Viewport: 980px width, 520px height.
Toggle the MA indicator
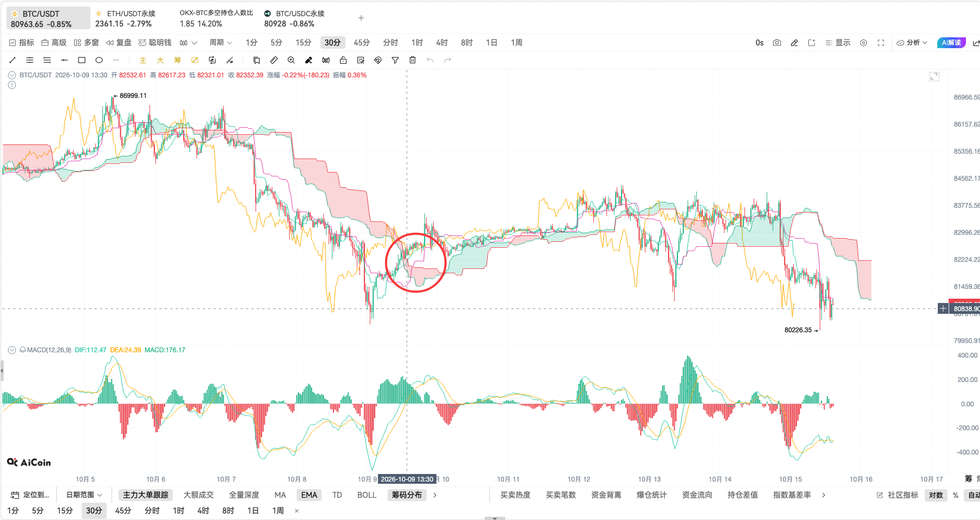tap(280, 495)
